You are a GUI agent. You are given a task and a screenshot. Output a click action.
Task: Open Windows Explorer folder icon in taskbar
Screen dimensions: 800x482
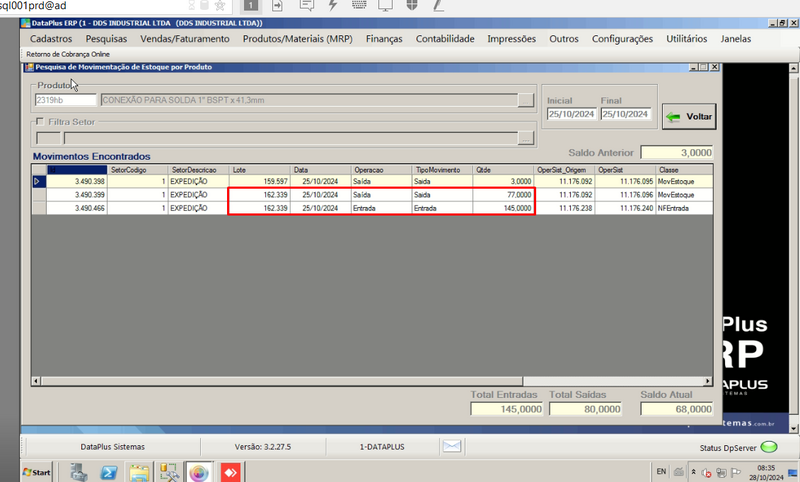(139, 473)
